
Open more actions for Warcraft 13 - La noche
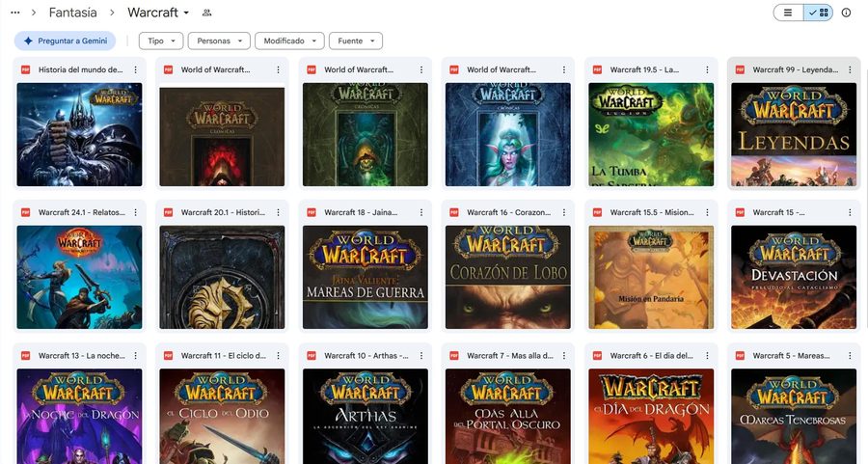[x=136, y=355]
